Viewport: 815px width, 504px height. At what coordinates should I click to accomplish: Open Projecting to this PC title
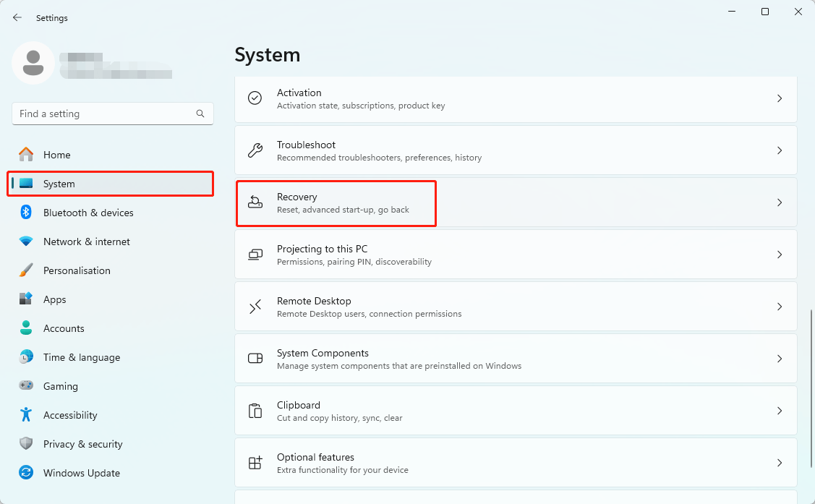(322, 249)
